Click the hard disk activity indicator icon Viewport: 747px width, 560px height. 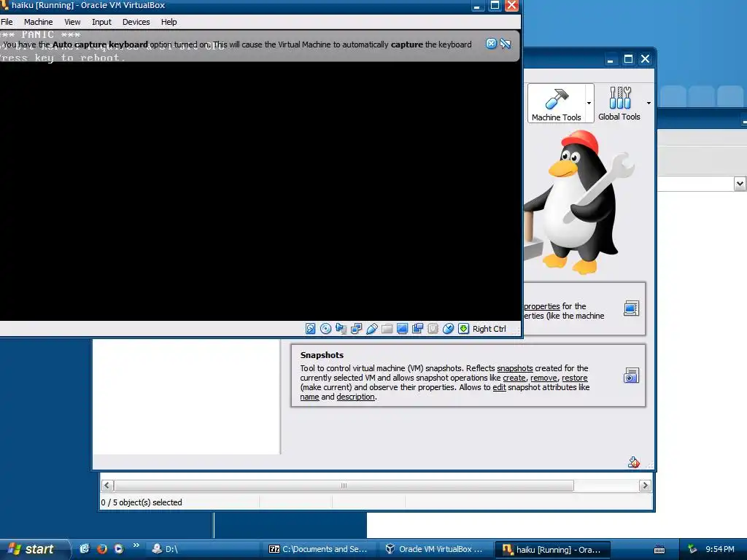[x=310, y=329]
